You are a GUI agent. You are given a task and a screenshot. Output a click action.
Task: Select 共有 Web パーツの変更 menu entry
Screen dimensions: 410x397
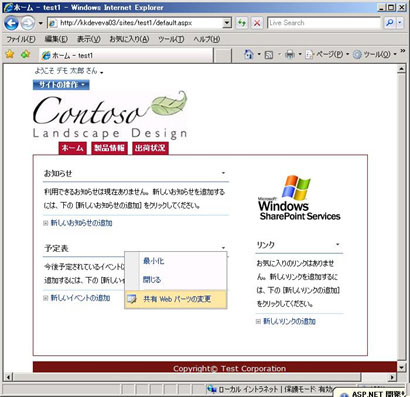(x=176, y=299)
